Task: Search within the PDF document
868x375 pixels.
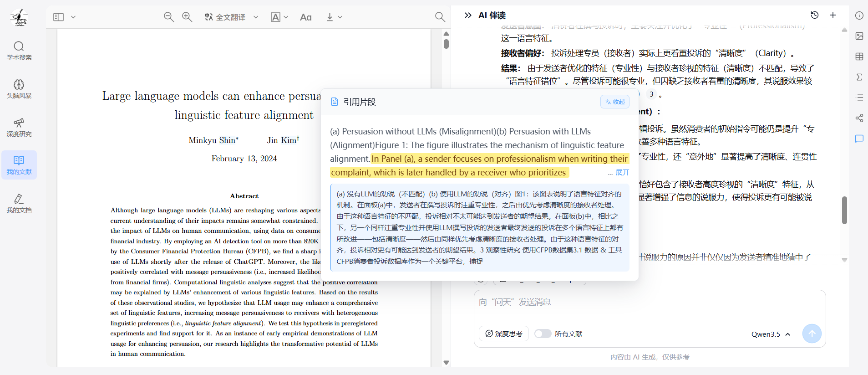Action: [x=440, y=17]
